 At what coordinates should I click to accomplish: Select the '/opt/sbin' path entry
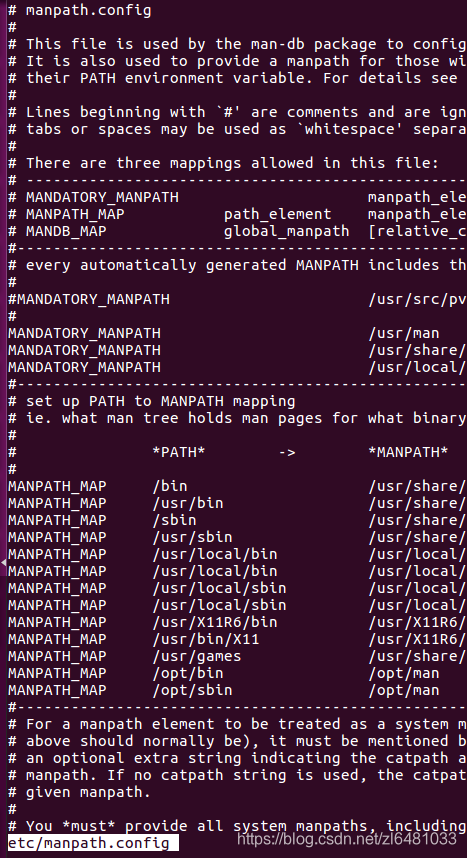pyautogui.click(x=193, y=690)
